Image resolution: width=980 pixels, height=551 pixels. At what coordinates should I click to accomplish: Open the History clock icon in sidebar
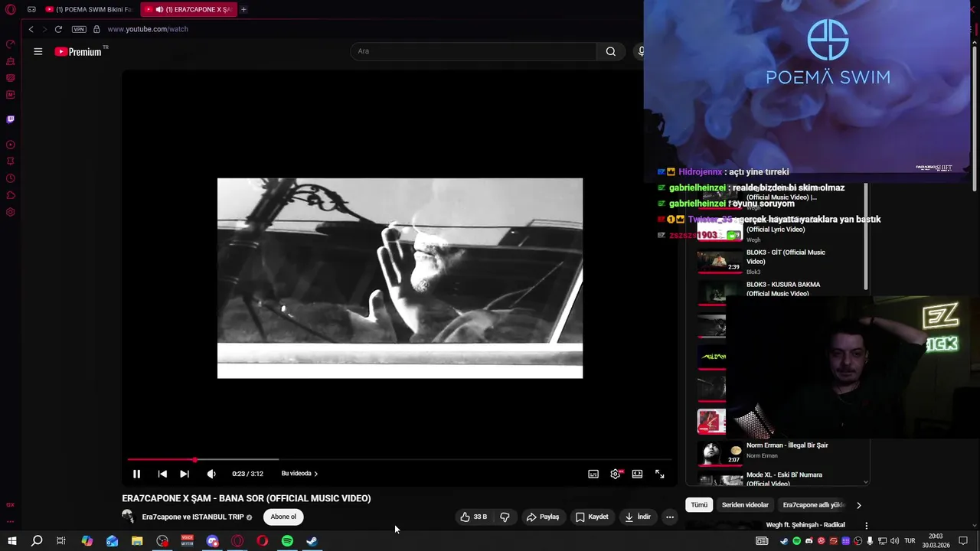[x=11, y=178]
